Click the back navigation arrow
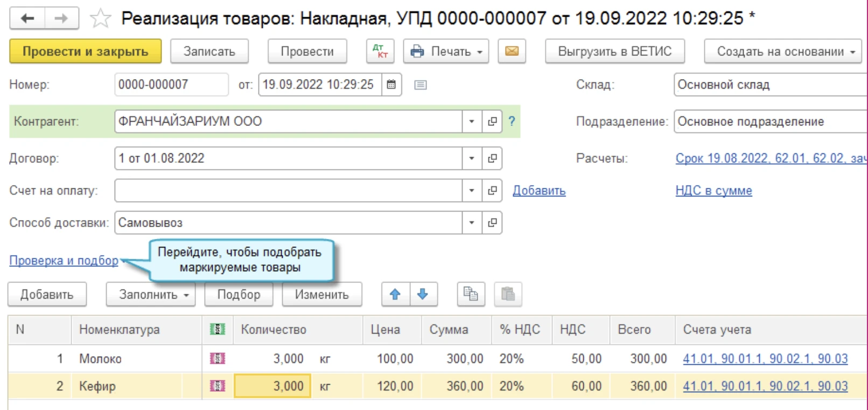 (x=27, y=19)
